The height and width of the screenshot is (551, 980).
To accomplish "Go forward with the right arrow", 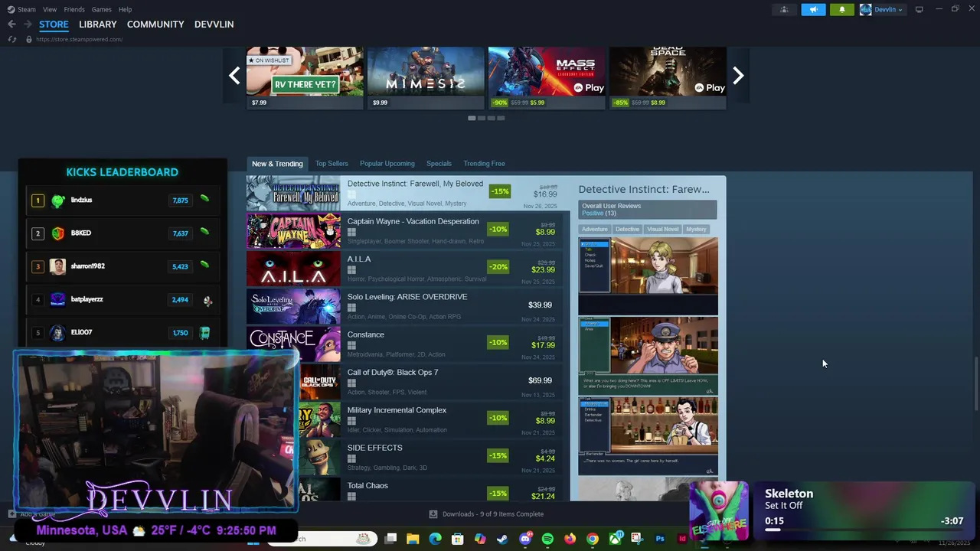I will tap(28, 24).
